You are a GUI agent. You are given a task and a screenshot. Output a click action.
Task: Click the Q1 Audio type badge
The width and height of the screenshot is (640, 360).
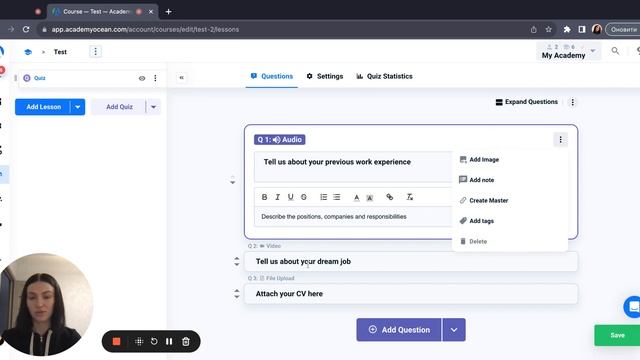(280, 140)
